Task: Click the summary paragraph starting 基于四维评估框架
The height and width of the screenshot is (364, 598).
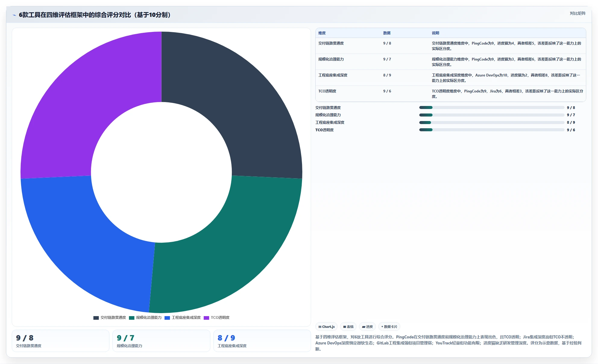Action: (448, 343)
